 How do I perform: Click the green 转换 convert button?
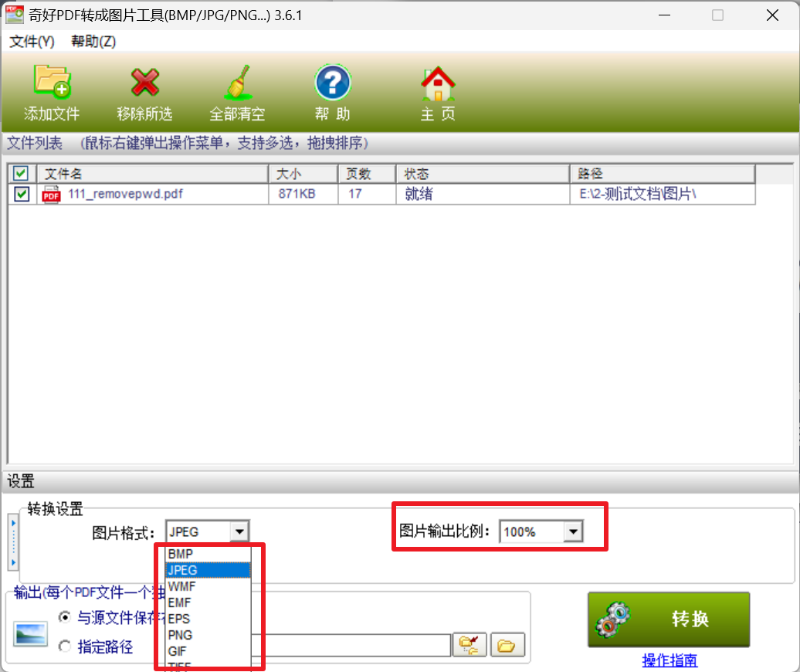tap(669, 619)
